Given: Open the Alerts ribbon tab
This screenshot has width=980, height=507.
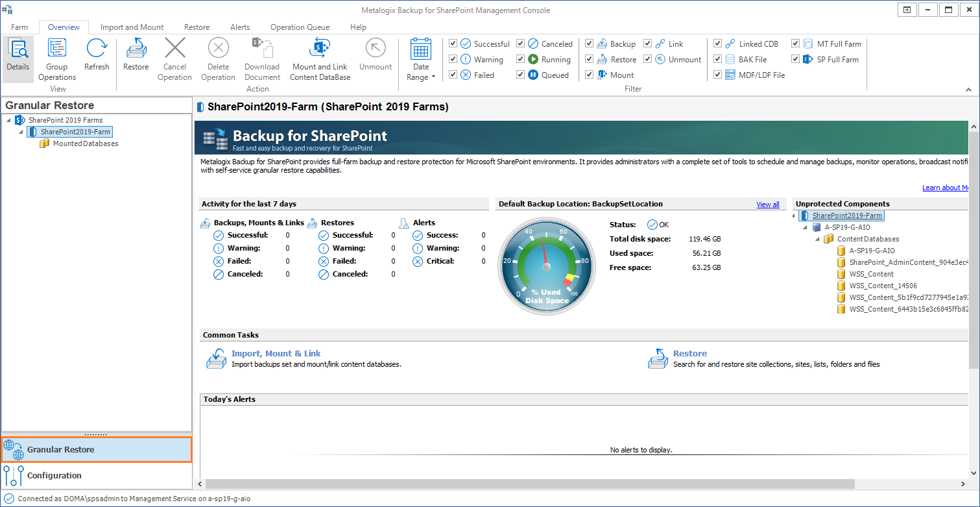Looking at the screenshot, I should click(x=240, y=27).
